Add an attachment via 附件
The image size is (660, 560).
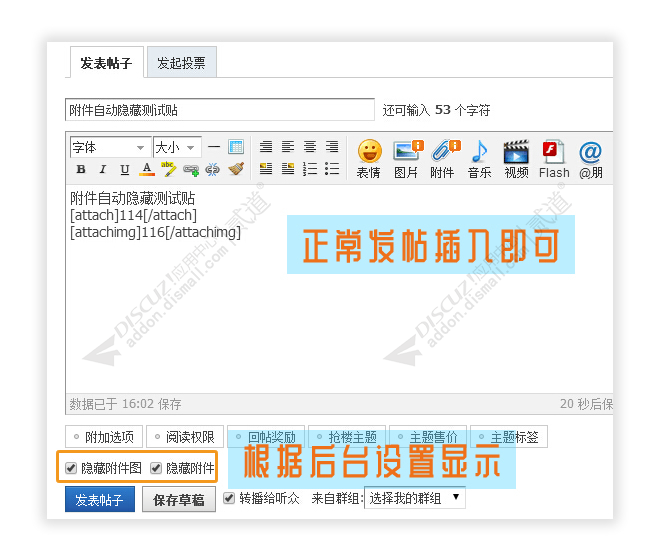coord(444,159)
